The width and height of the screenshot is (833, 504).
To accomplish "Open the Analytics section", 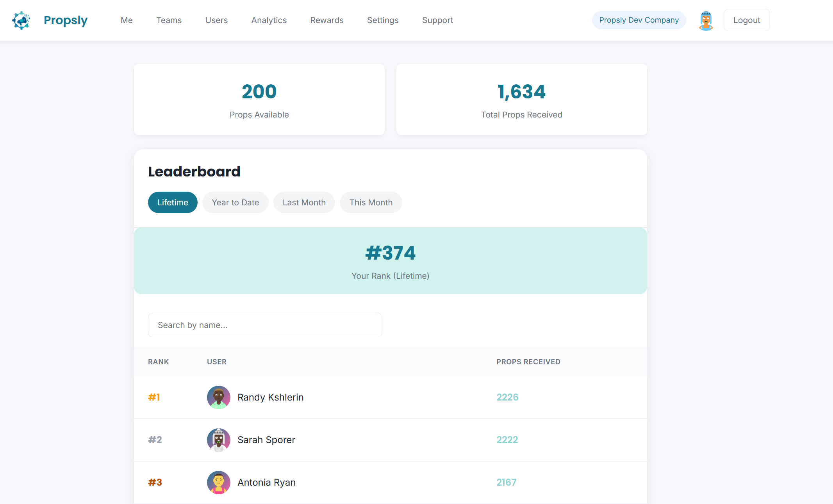I will (269, 20).
